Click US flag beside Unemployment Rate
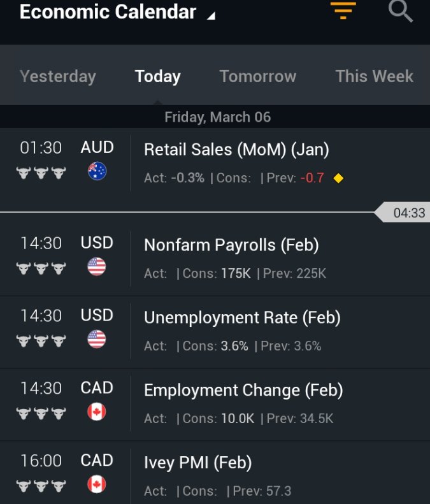This screenshot has width=430, height=504. [97, 339]
